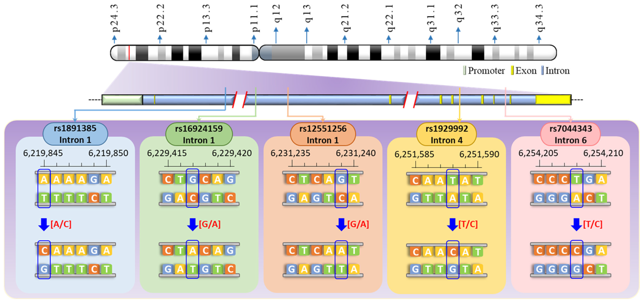Click the rs1891385 Intron 1 label
This screenshot has height=303, width=644.
pos(75,134)
